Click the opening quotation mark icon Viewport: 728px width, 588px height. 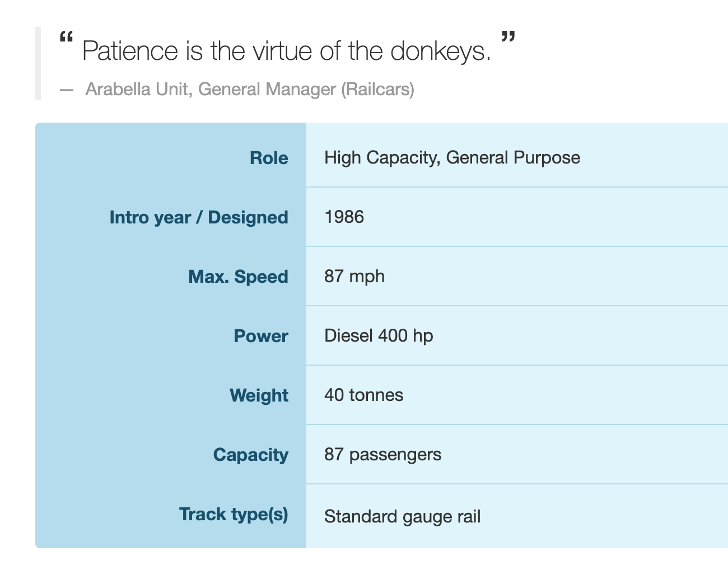(66, 38)
